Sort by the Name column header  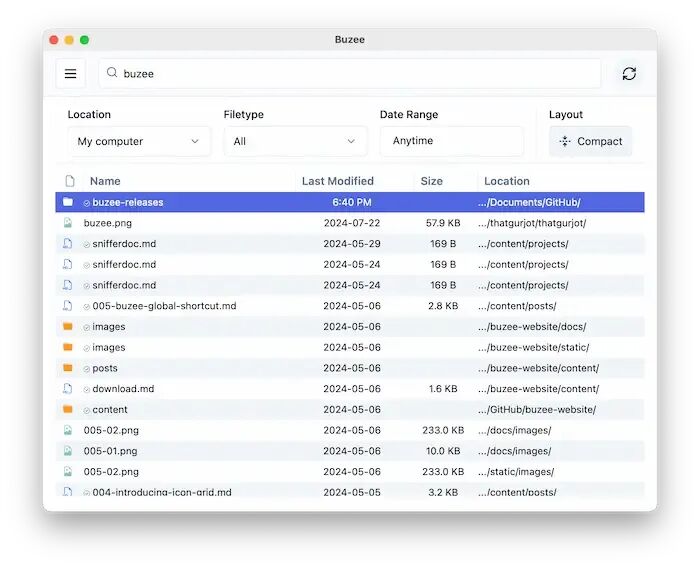105,181
